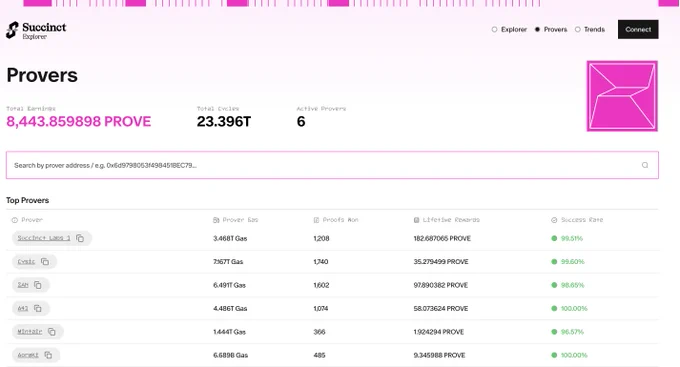Click the Success Rate column icon
680x367 pixels.
click(x=554, y=220)
